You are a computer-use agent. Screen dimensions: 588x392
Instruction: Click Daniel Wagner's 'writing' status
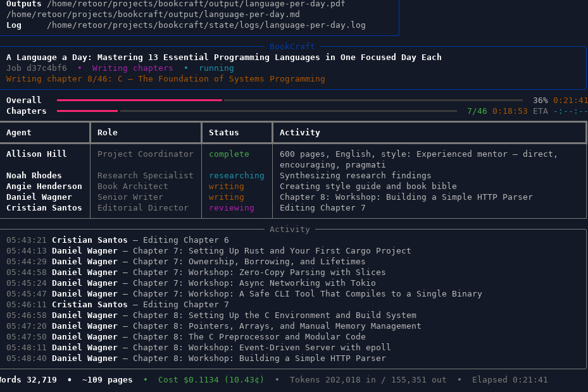(226, 197)
